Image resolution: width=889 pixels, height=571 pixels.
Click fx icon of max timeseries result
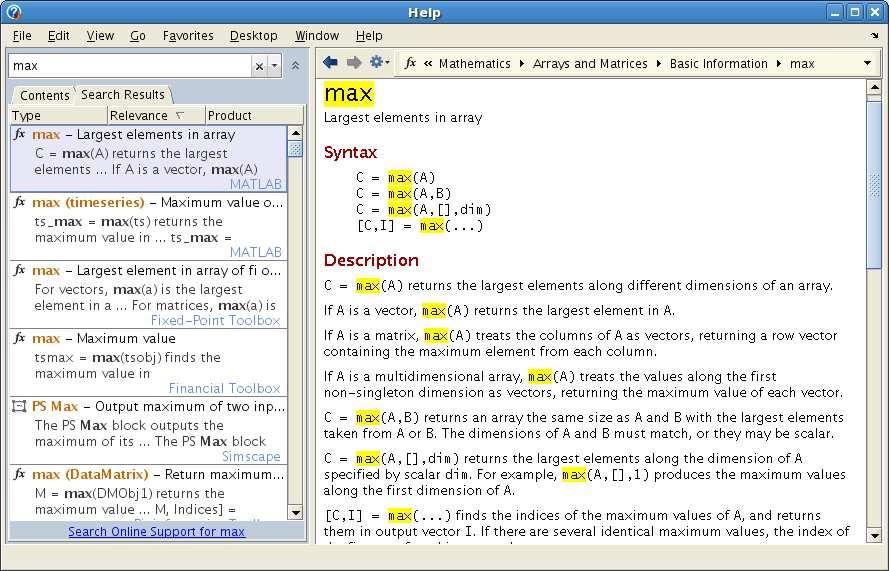[20, 202]
